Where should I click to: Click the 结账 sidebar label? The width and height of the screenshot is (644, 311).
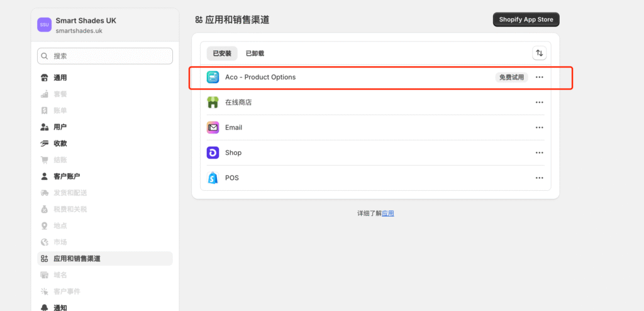tap(60, 160)
